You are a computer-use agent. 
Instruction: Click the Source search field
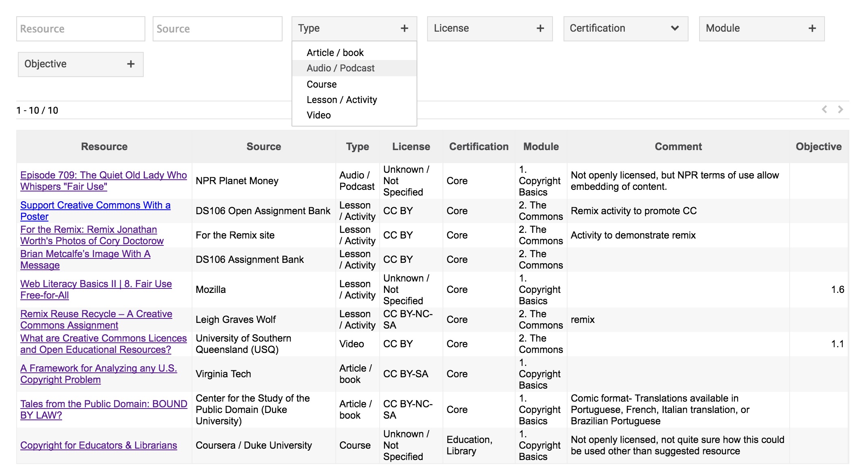(x=217, y=29)
